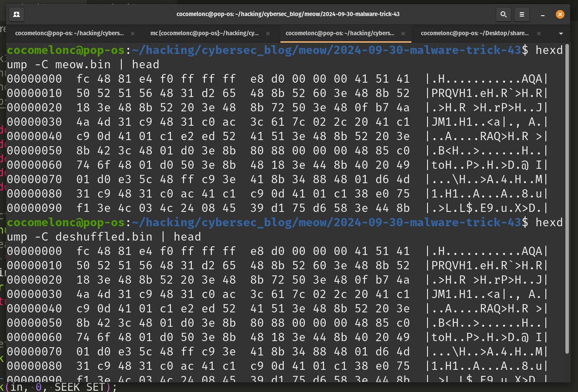Click the first prompt 'cocomelonc@pop-os' text
The height and width of the screenshot is (392, 578).
pyautogui.click(x=66, y=50)
